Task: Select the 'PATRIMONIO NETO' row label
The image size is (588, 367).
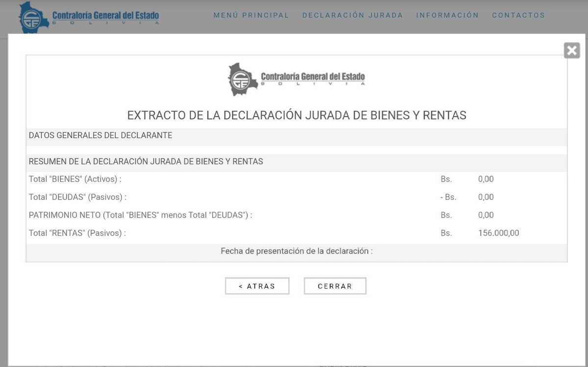Action: point(141,215)
